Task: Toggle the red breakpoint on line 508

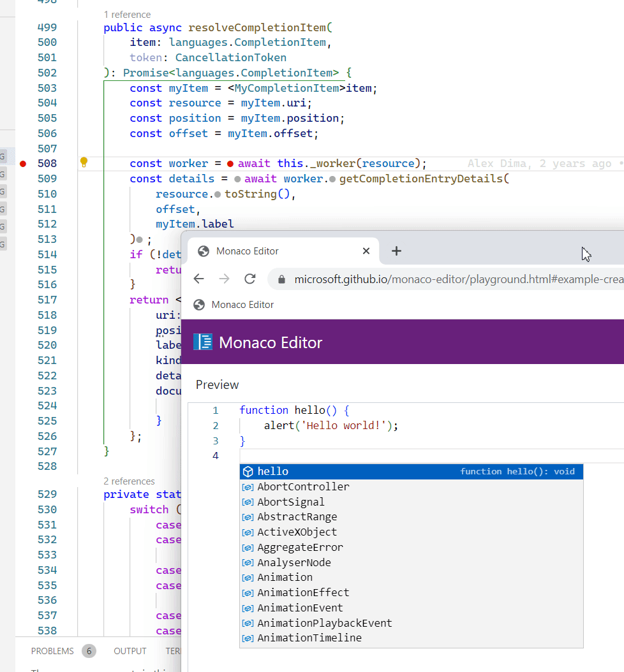Action: (23, 164)
